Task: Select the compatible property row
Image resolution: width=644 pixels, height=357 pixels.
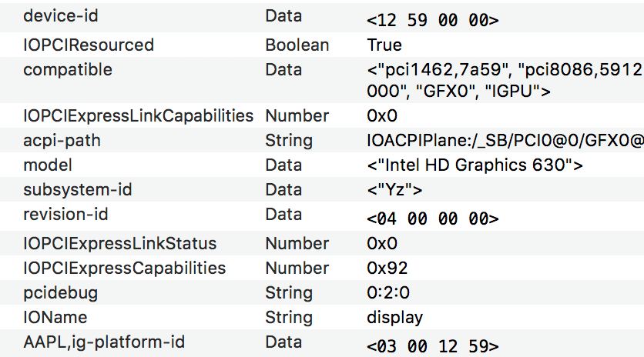Action: pyautogui.click(x=322, y=80)
